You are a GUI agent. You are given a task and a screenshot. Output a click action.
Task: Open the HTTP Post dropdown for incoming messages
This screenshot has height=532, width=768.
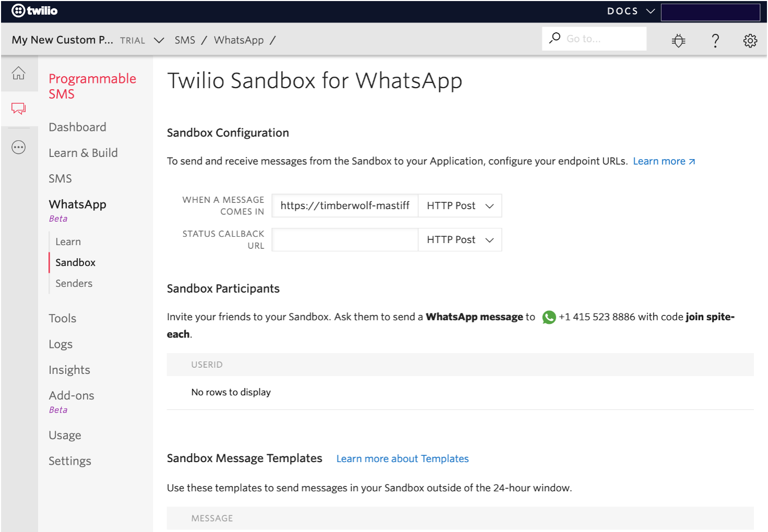tap(459, 205)
